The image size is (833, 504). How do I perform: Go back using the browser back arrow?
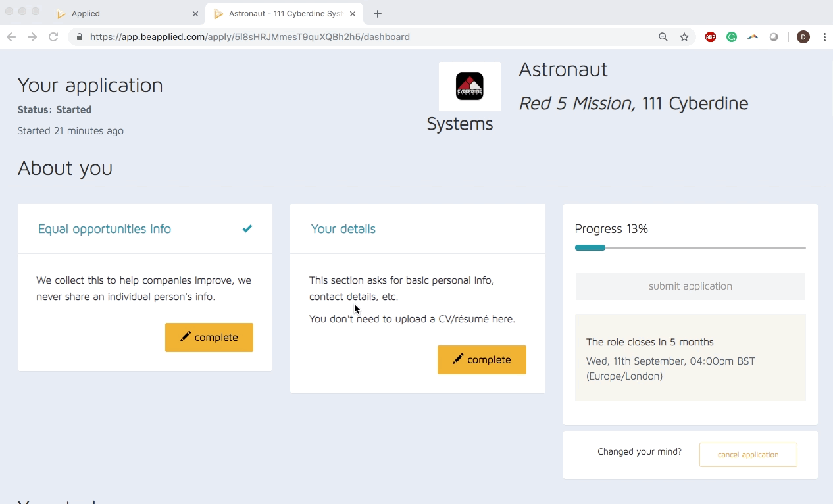(x=11, y=37)
